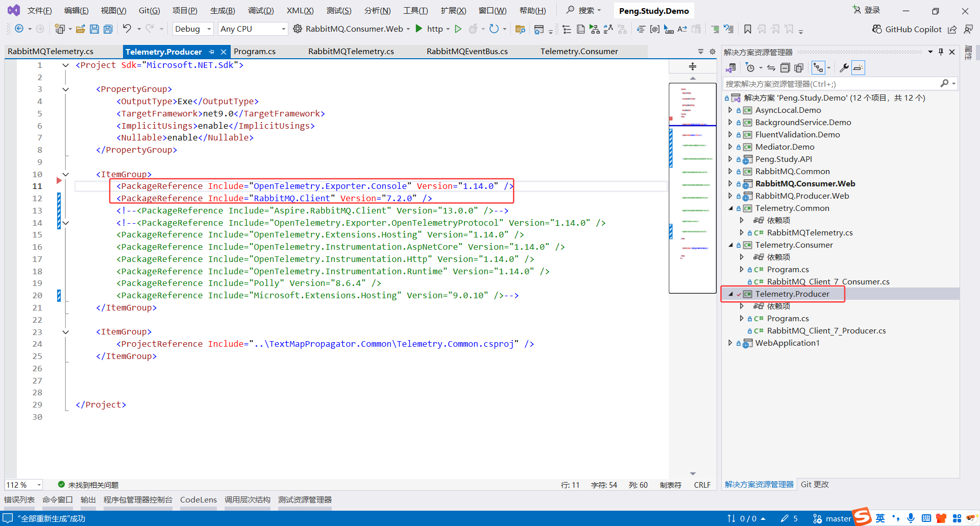The width and height of the screenshot is (980, 526).
Task: Click the Find in Files folder-search icon
Action: pos(521,29)
